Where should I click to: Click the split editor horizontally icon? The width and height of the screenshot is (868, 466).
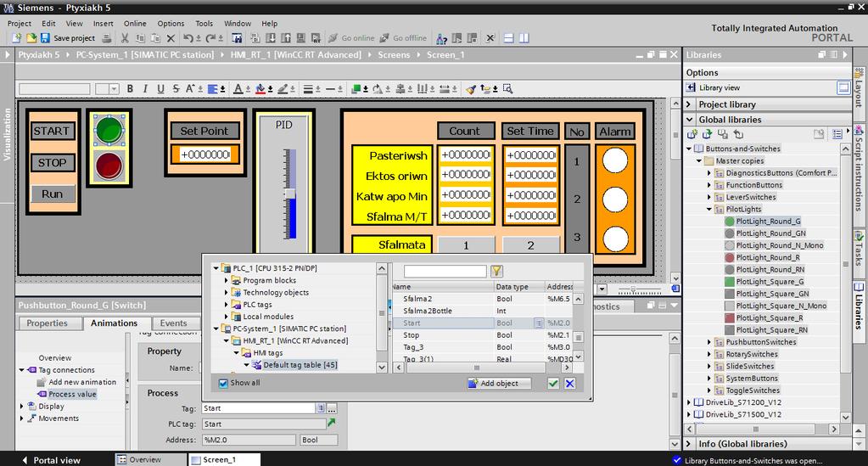(x=508, y=37)
